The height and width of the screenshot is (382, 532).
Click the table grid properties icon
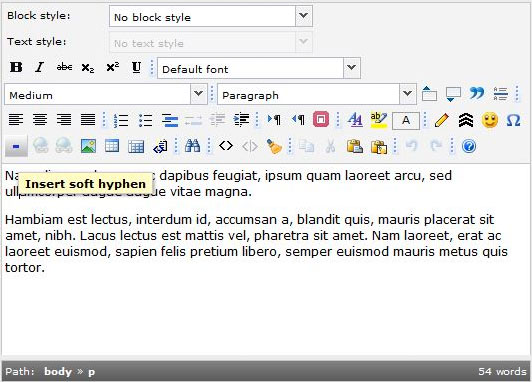(136, 146)
